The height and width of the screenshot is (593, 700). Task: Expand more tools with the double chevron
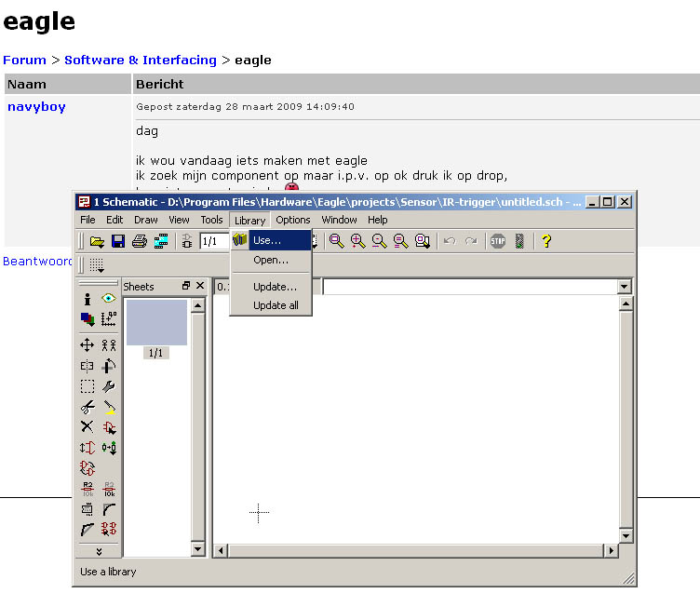click(99, 551)
